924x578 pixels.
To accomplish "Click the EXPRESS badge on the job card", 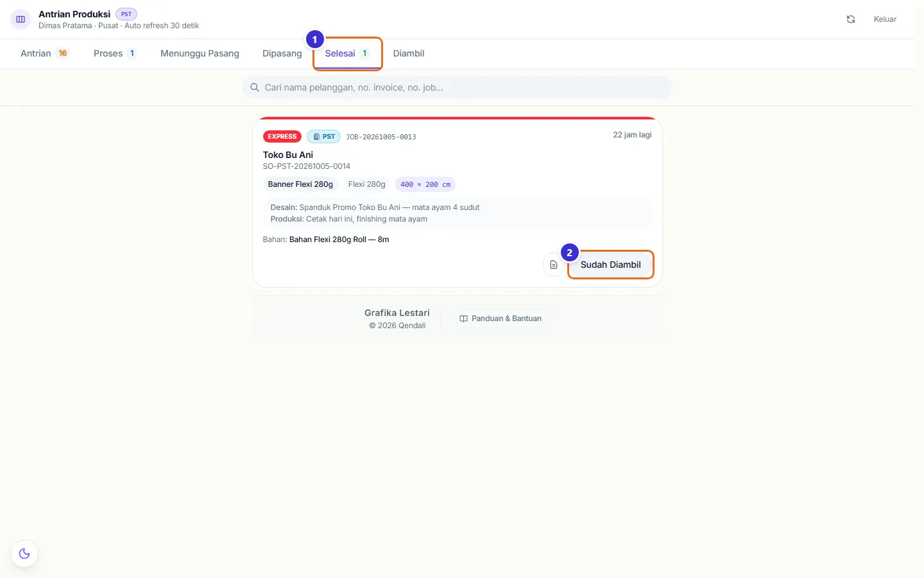I will 282,137.
